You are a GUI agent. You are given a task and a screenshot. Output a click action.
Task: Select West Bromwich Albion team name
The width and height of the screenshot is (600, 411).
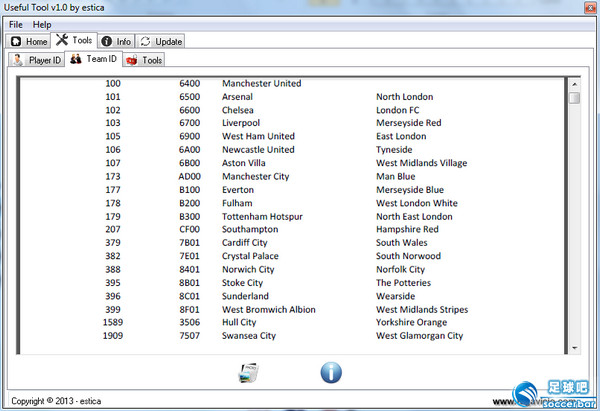point(269,310)
